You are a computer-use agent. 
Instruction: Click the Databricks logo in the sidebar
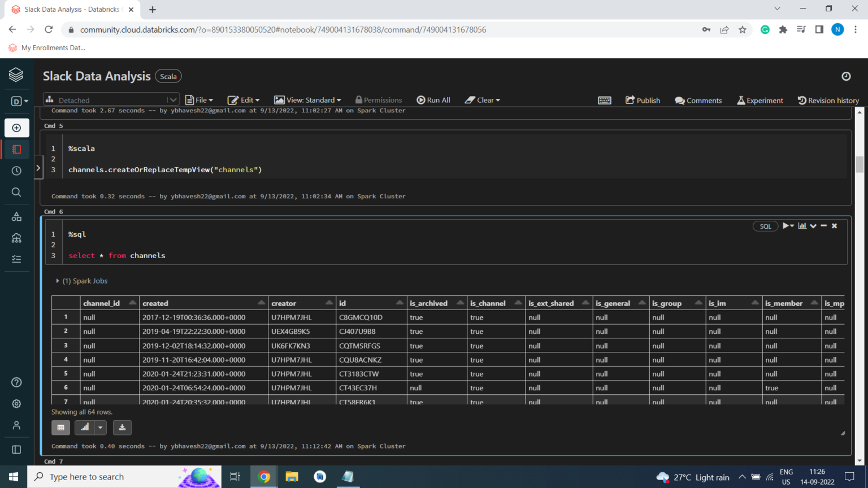click(16, 75)
